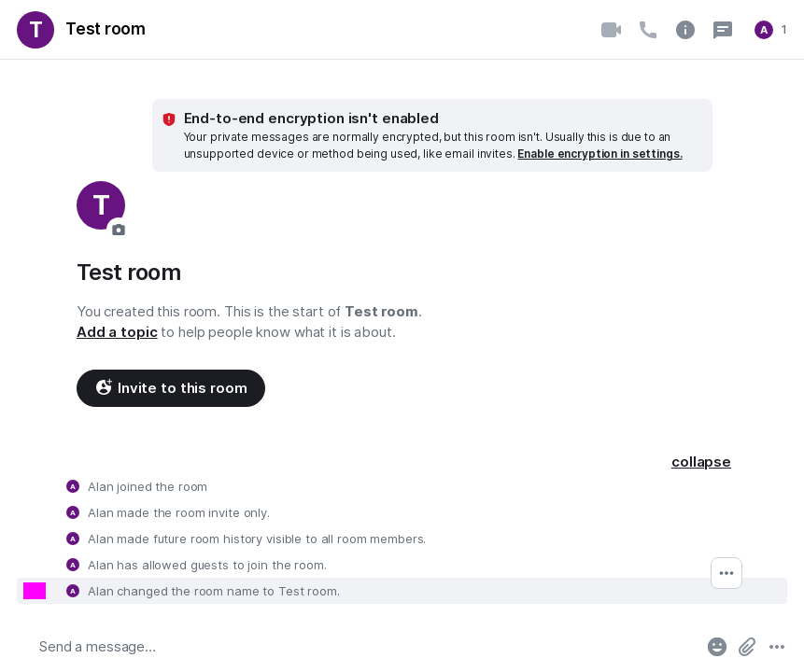Viewport: 804px width, 672px height.
Task: Collapse the room events summary
Action: point(700,462)
